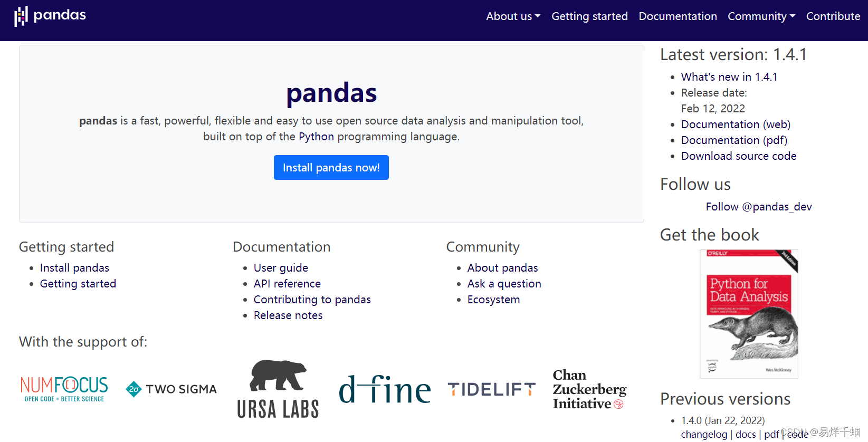
Task: Open the Python for Data Analysis book cover
Action: tap(749, 314)
